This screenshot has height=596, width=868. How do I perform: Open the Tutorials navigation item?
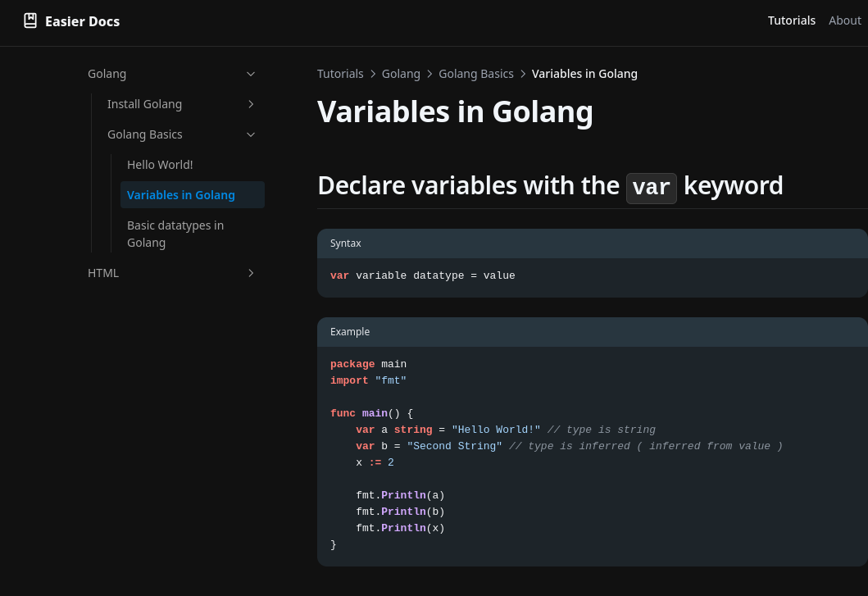[791, 20]
